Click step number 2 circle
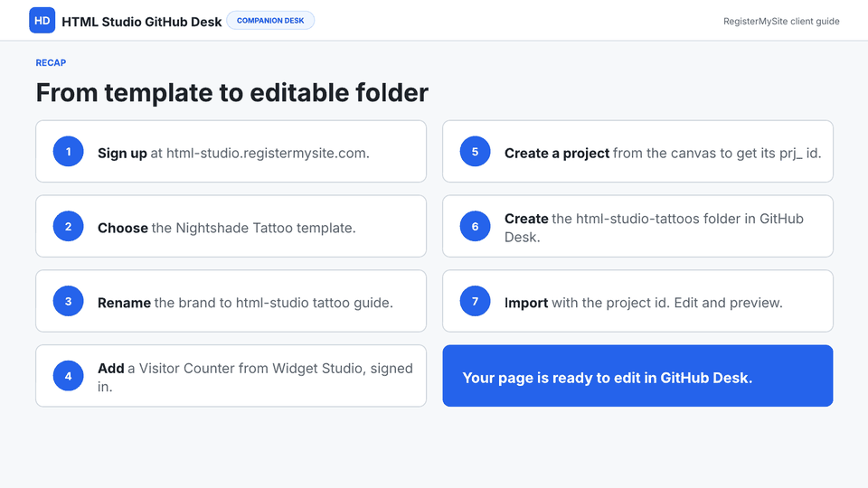This screenshot has width=868, height=488. (x=68, y=226)
